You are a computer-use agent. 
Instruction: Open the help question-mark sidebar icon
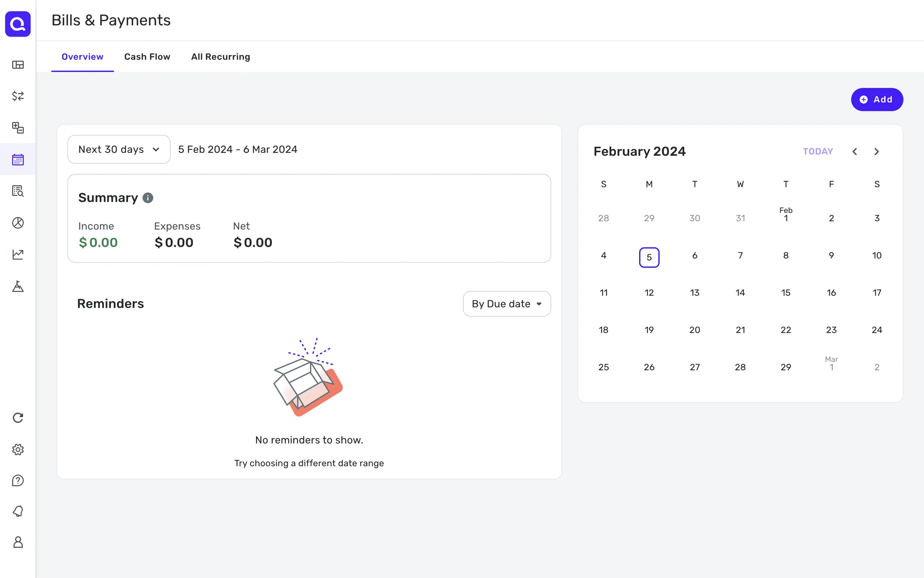click(18, 481)
